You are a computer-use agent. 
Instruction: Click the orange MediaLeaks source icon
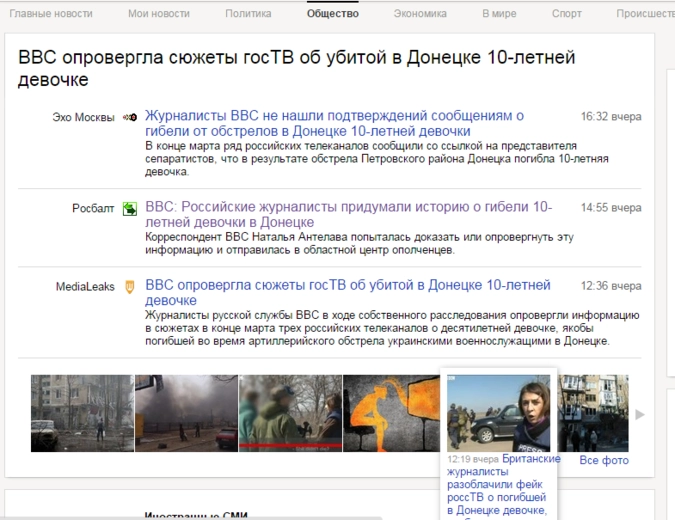pyautogui.click(x=129, y=287)
